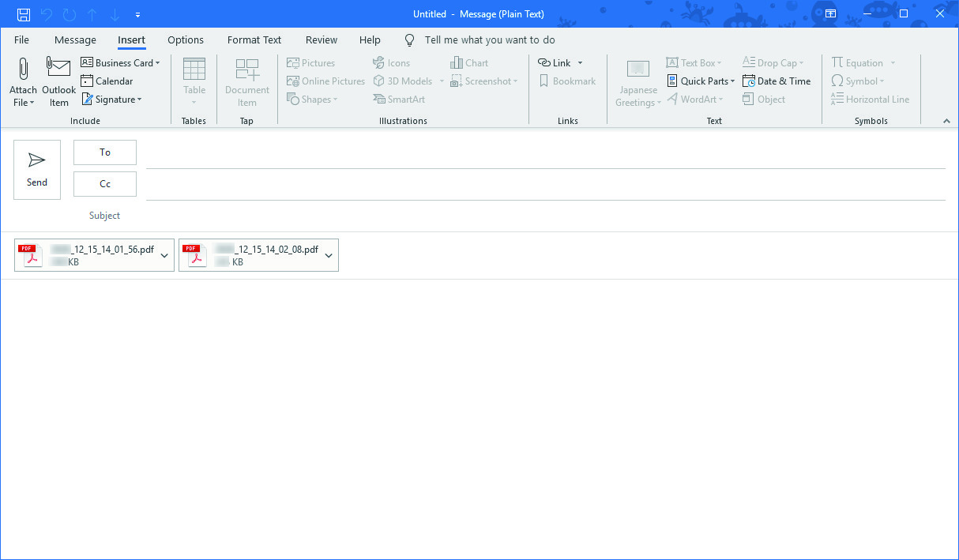This screenshot has width=959, height=560.
Task: Click the Object button
Action: click(x=764, y=99)
